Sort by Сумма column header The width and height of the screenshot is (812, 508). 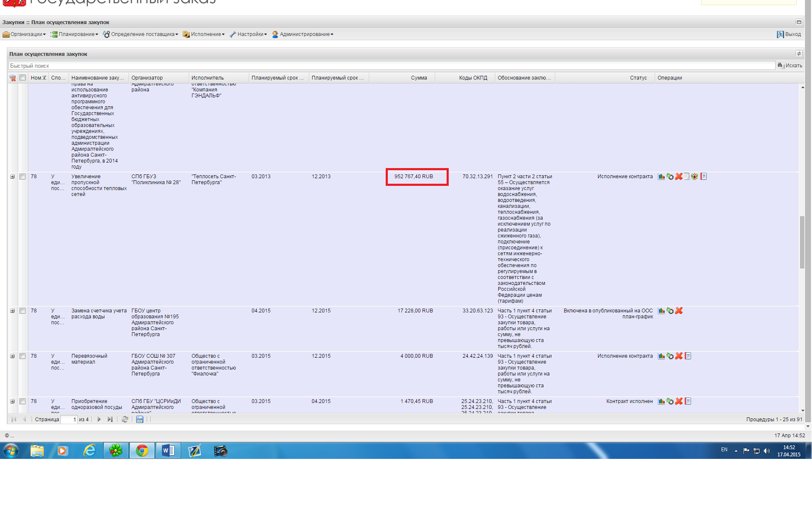[402, 78]
